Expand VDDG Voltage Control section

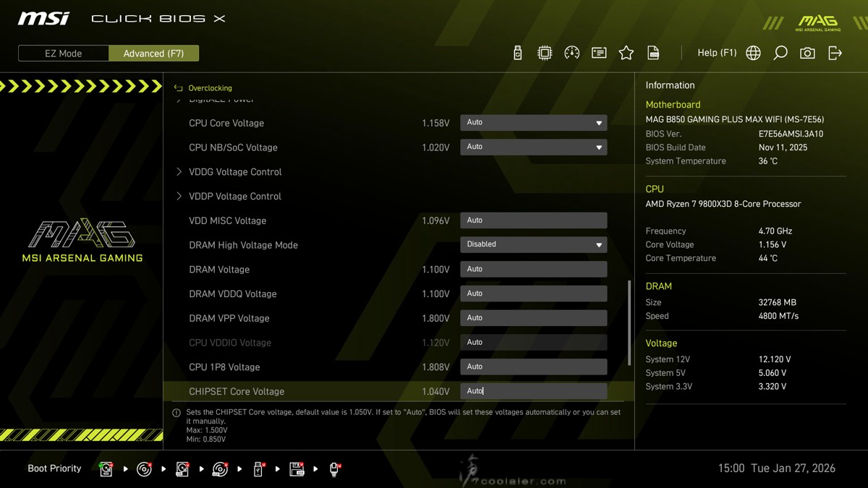point(234,172)
